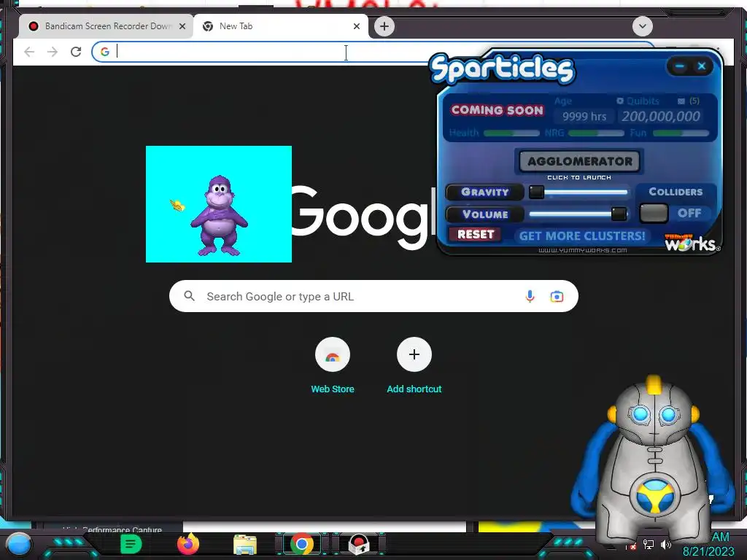Click the Chrome taskbar icon
The width and height of the screenshot is (747, 560).
point(301,544)
